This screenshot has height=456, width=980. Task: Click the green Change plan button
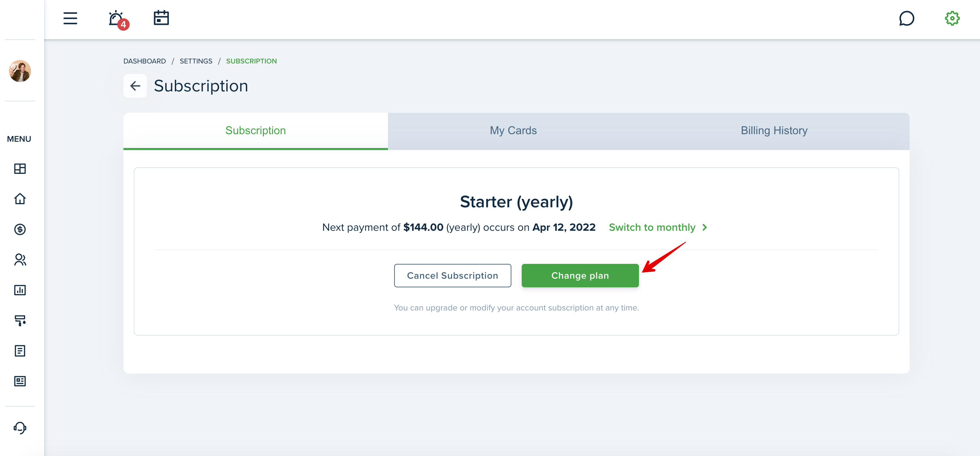tap(580, 276)
